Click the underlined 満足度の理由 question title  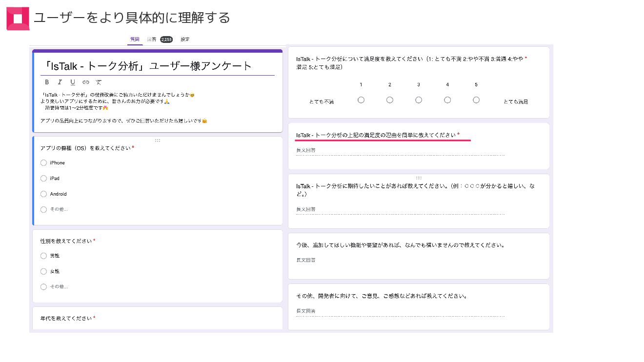click(x=376, y=135)
